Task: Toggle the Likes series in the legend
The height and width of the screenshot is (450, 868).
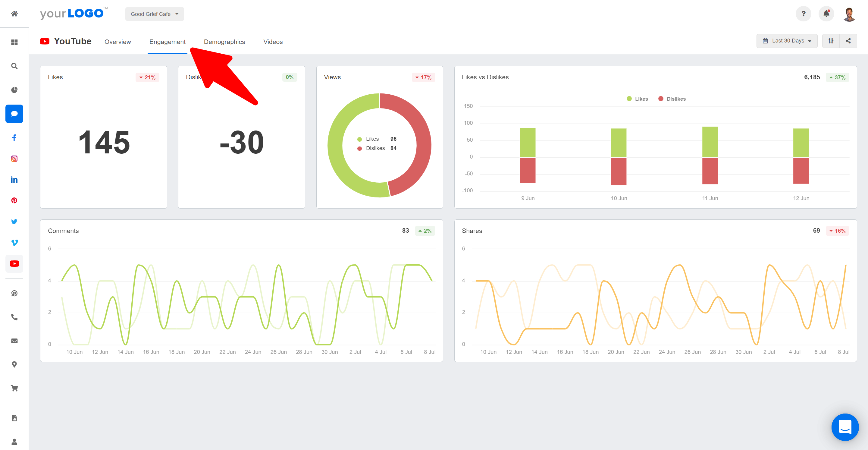Action: click(x=637, y=99)
